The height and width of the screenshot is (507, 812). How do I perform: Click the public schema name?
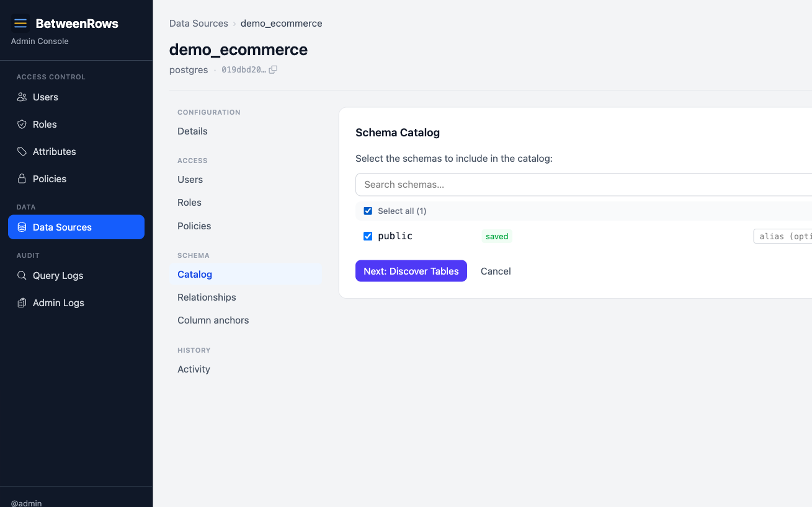pyautogui.click(x=395, y=236)
